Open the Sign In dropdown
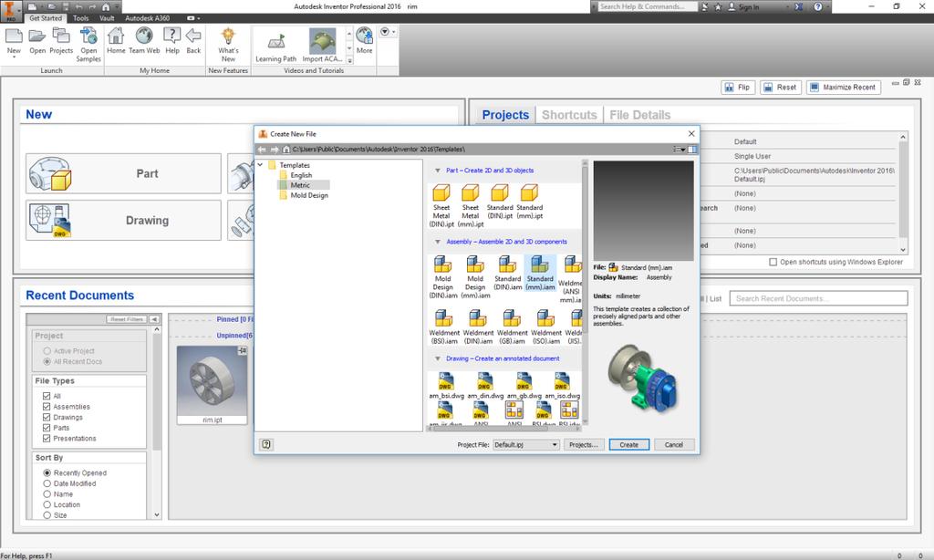The height and width of the screenshot is (560, 934). (788, 6)
